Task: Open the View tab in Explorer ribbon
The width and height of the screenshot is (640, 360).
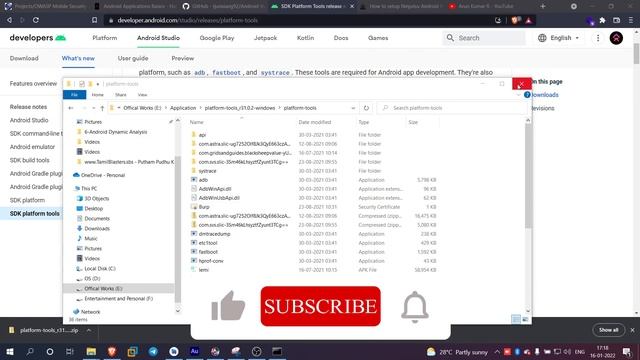Action: pyautogui.click(x=142, y=95)
